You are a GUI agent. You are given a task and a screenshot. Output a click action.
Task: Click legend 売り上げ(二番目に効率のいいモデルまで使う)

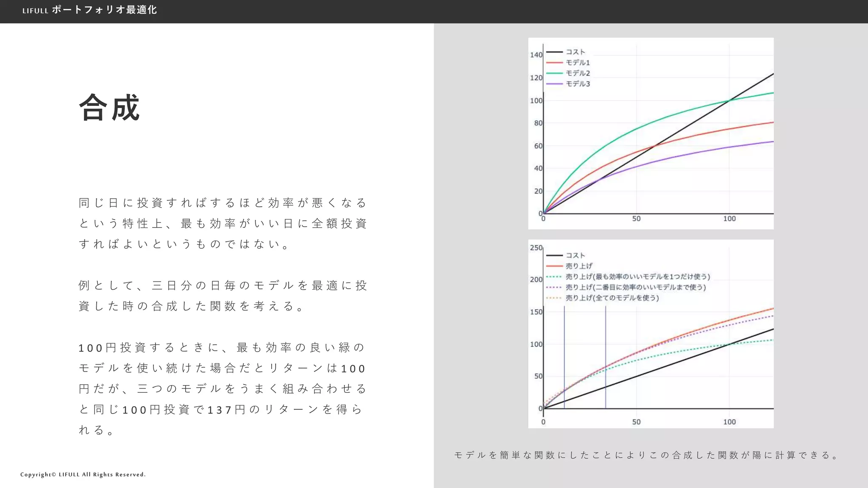(626, 287)
